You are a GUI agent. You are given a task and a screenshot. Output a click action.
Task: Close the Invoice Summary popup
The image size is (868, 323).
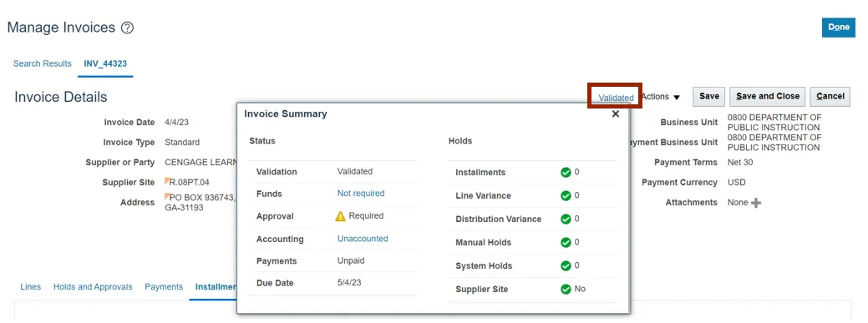click(x=615, y=114)
